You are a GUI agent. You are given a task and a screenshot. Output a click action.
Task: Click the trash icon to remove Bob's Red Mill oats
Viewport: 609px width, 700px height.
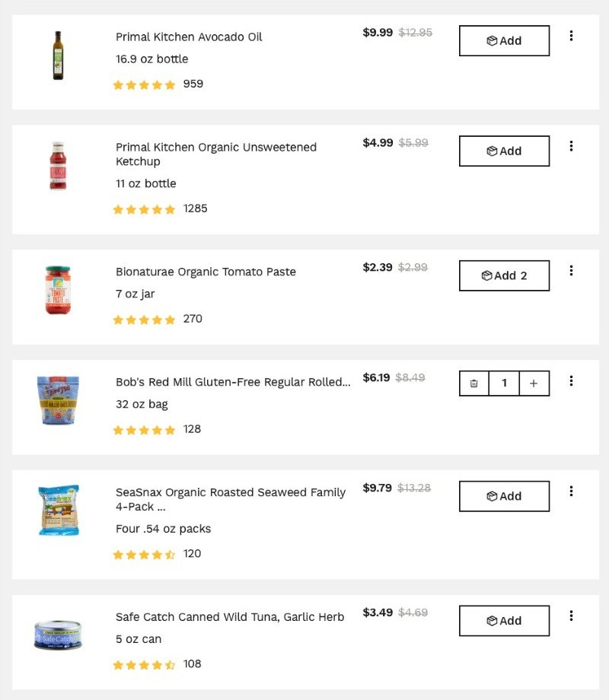[x=474, y=383]
